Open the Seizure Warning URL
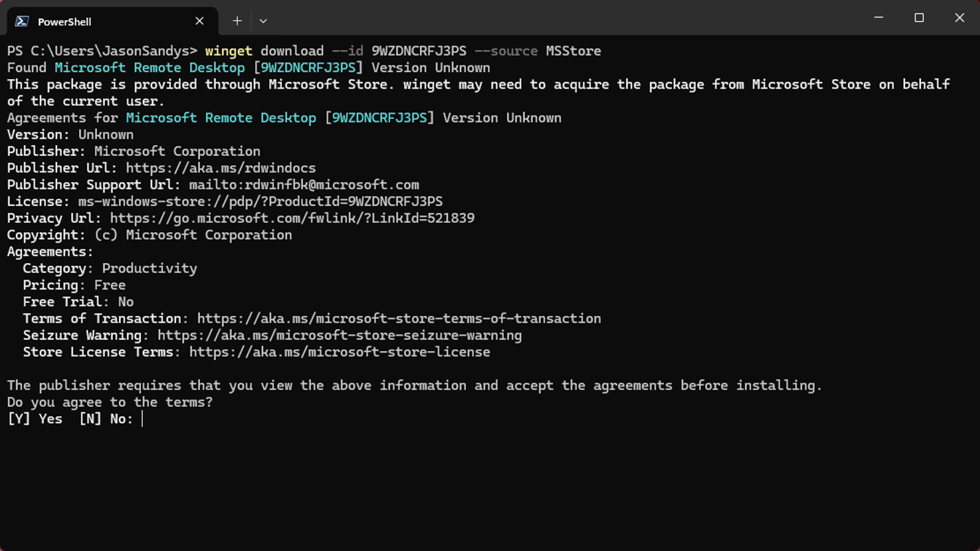The height and width of the screenshot is (551, 980). (x=339, y=335)
